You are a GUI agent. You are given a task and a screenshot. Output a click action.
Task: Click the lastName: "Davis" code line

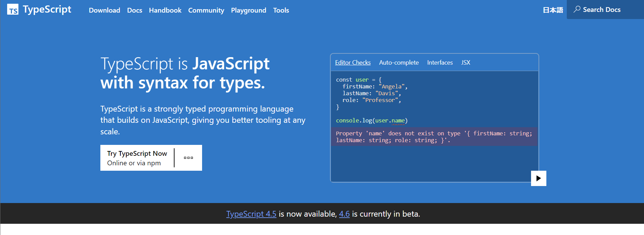[372, 93]
